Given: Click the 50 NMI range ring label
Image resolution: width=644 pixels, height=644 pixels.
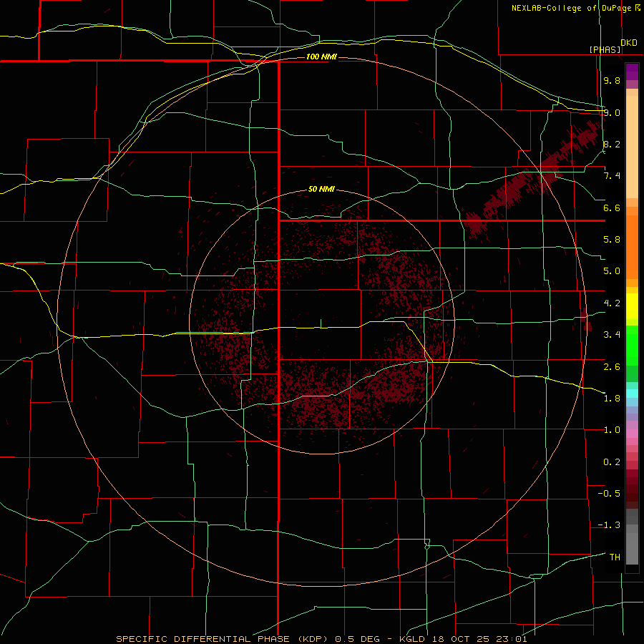Looking at the screenshot, I should point(321,190).
